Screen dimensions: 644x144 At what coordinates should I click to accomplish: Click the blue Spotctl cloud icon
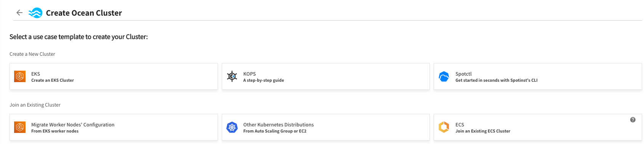point(444,77)
